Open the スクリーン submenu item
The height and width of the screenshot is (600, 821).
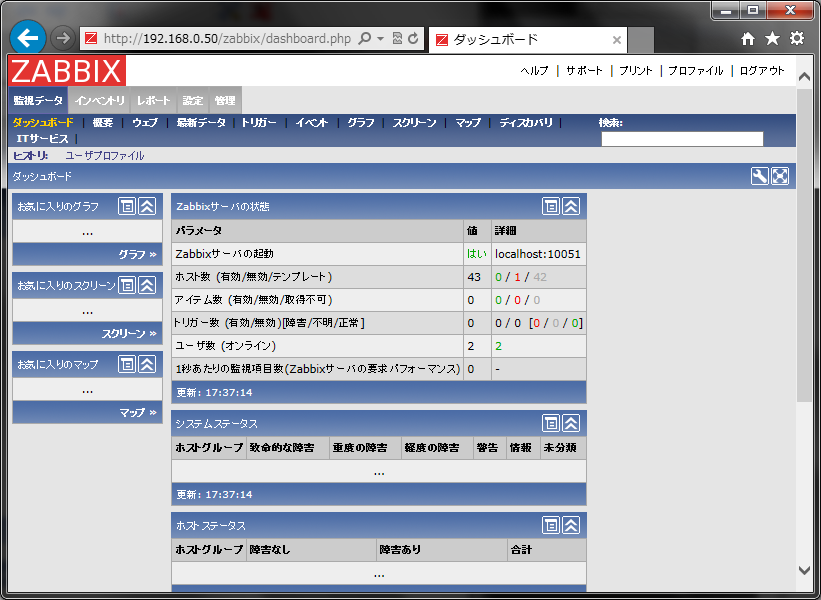coord(414,123)
